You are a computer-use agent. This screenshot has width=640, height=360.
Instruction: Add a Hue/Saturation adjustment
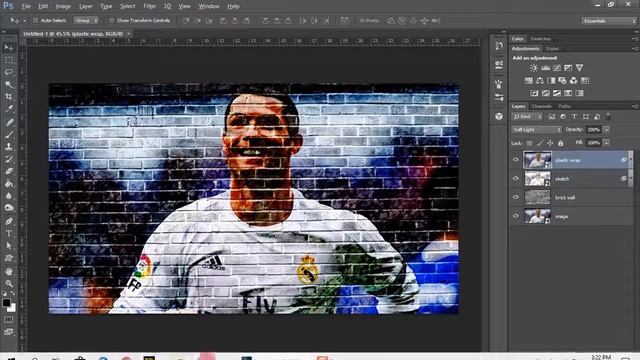coord(529,81)
